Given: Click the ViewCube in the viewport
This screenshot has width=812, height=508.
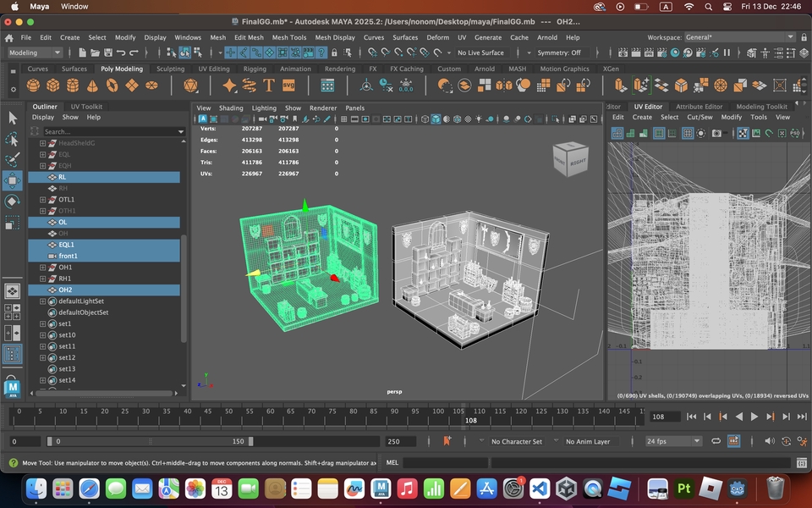Looking at the screenshot, I should pyautogui.click(x=569, y=160).
